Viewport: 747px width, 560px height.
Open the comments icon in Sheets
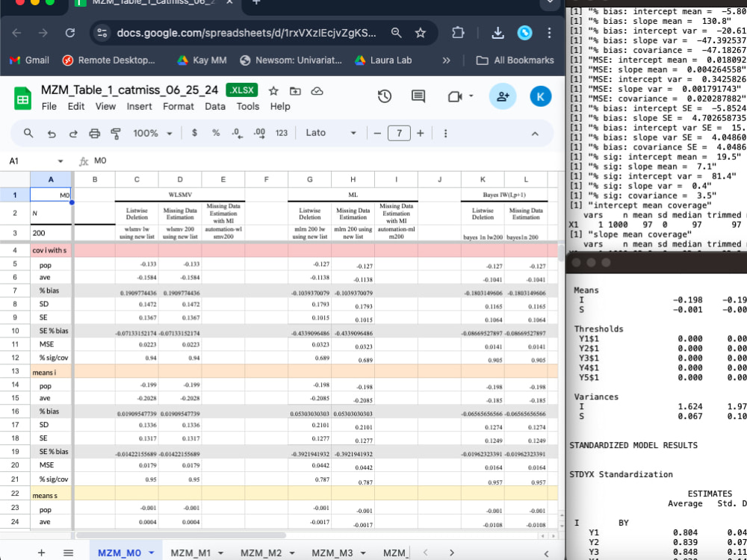point(418,96)
